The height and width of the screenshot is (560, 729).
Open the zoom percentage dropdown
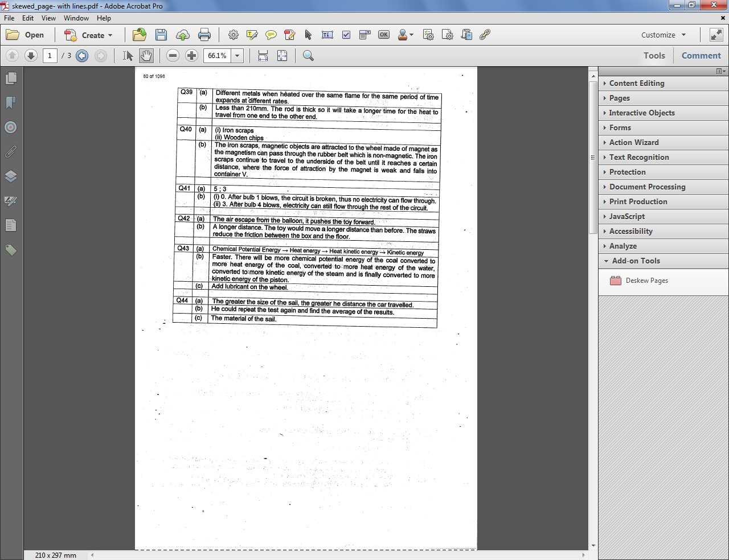237,56
